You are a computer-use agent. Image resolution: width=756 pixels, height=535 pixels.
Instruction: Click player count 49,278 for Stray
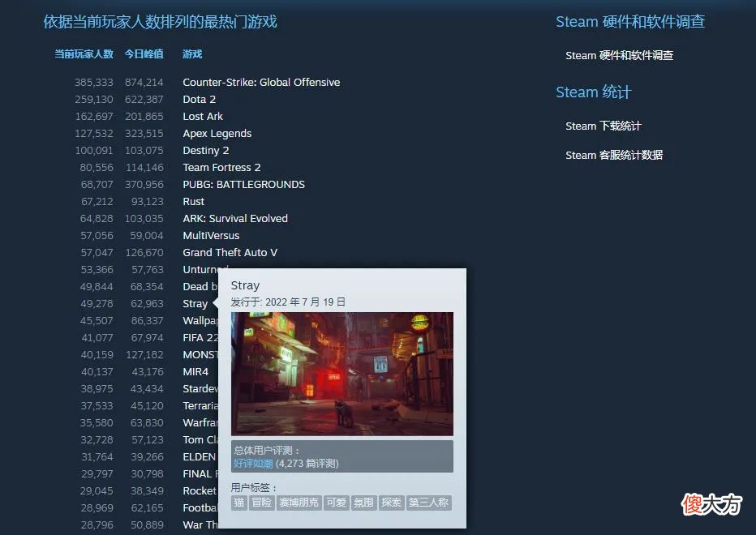(97, 304)
